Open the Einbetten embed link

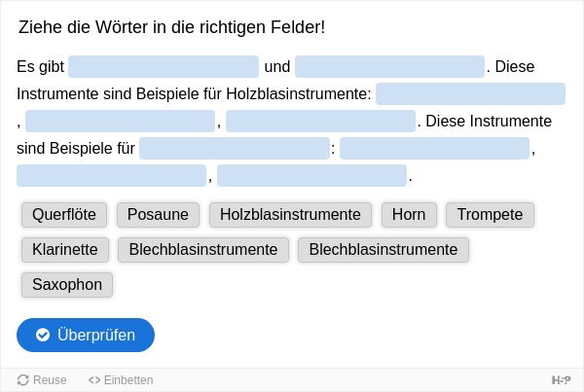(x=121, y=380)
